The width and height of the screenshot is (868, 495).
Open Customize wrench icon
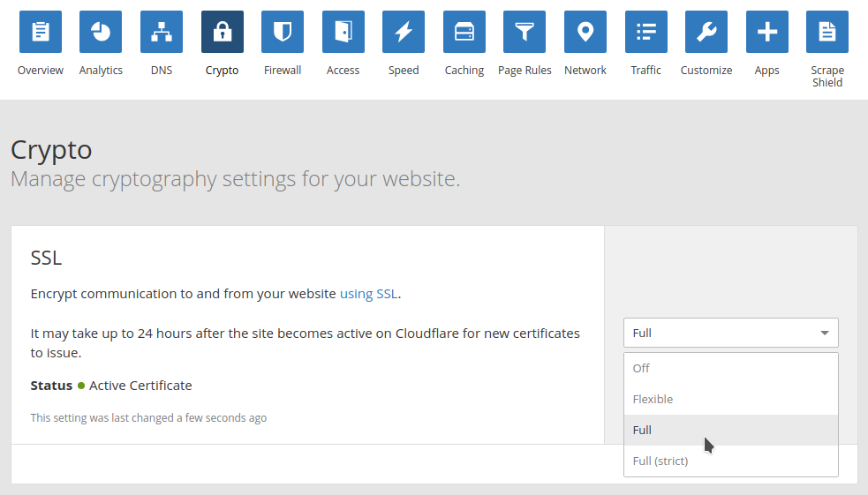point(706,33)
